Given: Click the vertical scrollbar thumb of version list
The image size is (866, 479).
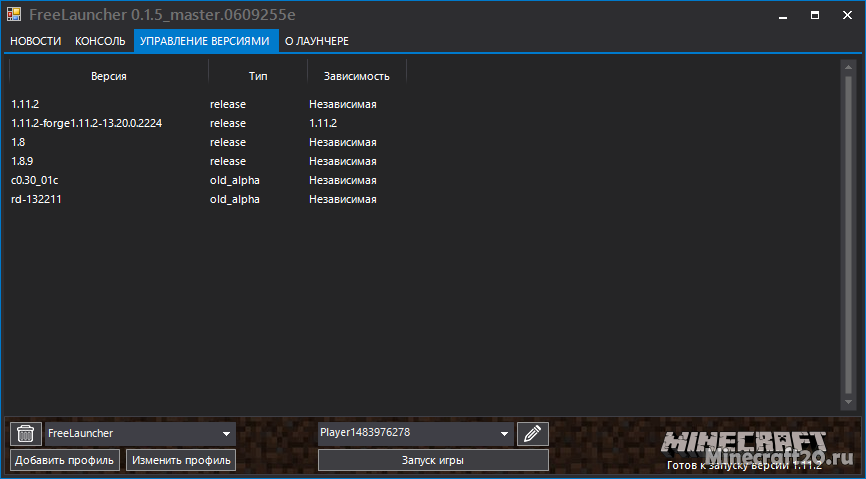Looking at the screenshot, I should coord(848,234).
